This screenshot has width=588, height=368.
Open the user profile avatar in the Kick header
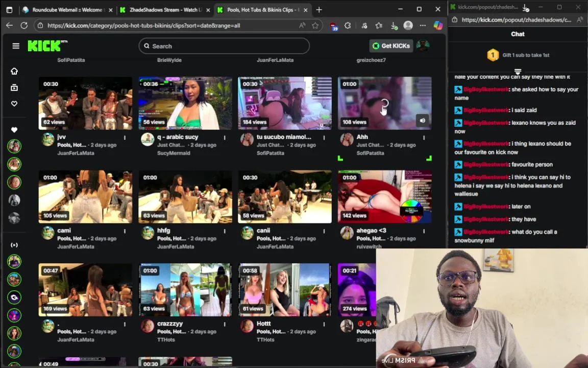click(x=423, y=46)
